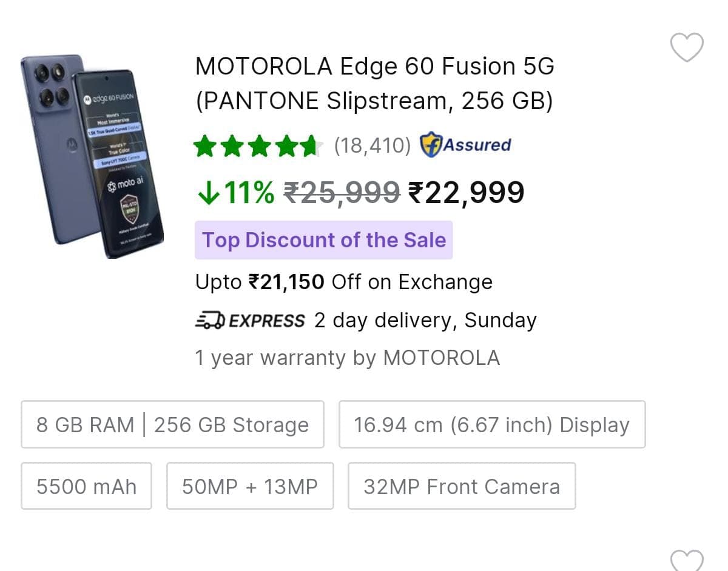Open MOTOROLA Edge 60 Fusion 5G title
The image size is (728, 571).
[x=374, y=84]
